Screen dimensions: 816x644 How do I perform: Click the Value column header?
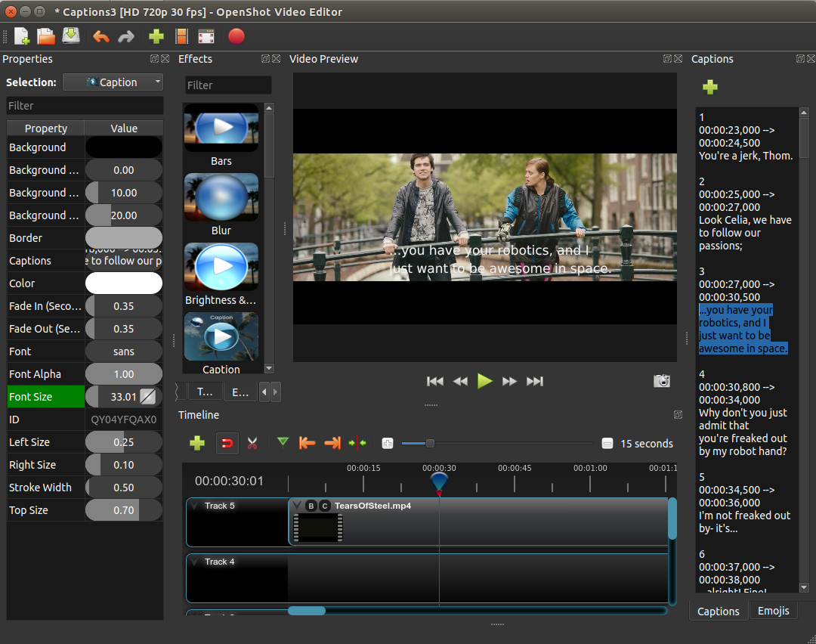pyautogui.click(x=124, y=128)
